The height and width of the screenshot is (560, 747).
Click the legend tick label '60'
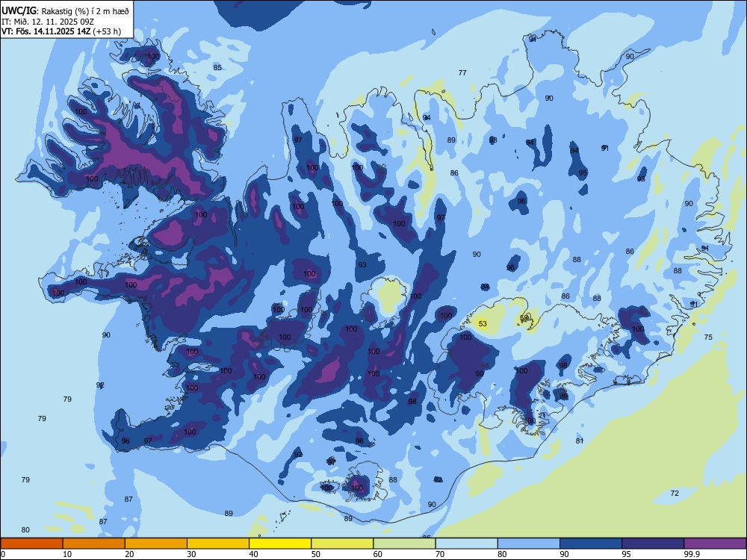pos(378,554)
